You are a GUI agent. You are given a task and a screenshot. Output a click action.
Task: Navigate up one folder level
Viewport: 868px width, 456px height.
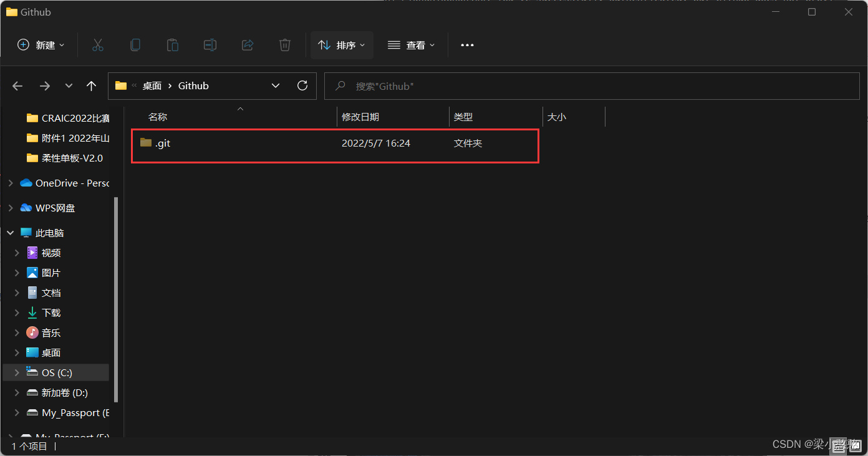click(x=92, y=86)
